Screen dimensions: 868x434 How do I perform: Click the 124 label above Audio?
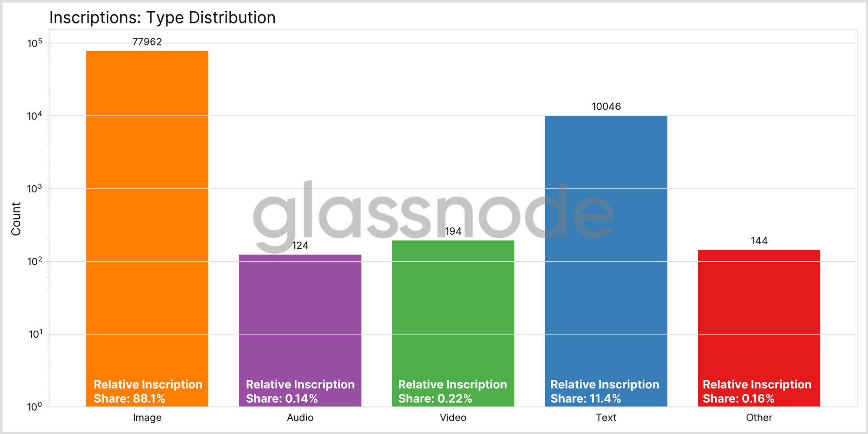(x=300, y=246)
